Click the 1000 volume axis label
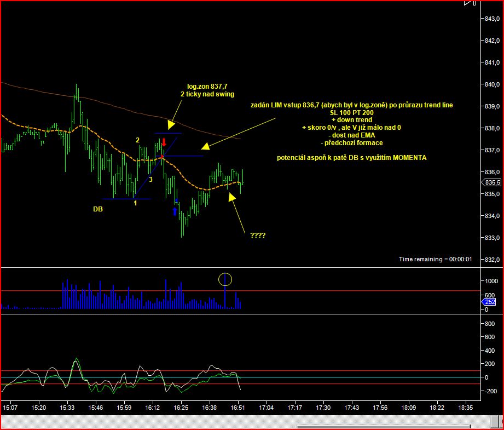 (491, 281)
